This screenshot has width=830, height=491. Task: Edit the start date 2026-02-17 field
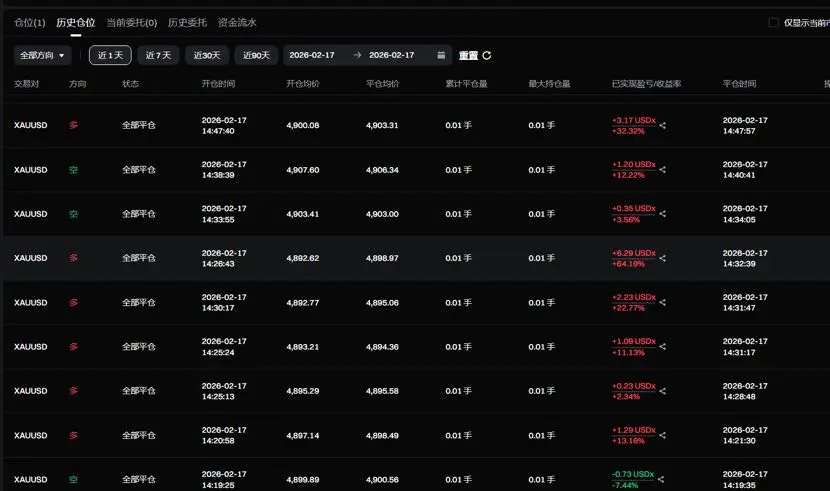312,55
